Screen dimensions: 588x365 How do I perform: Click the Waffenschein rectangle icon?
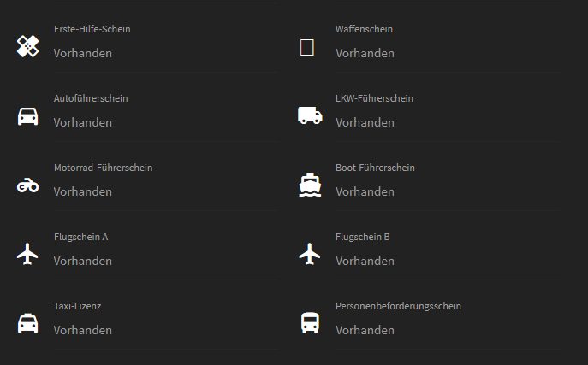point(307,47)
